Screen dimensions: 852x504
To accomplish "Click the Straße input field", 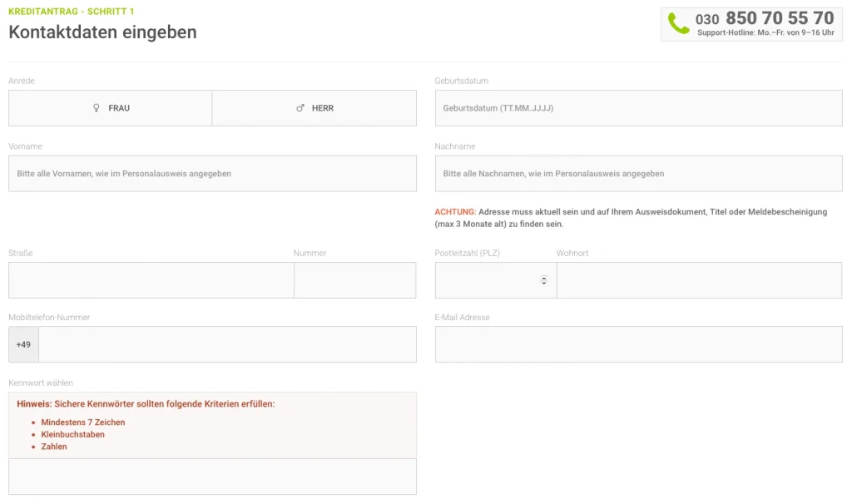I will [x=151, y=280].
